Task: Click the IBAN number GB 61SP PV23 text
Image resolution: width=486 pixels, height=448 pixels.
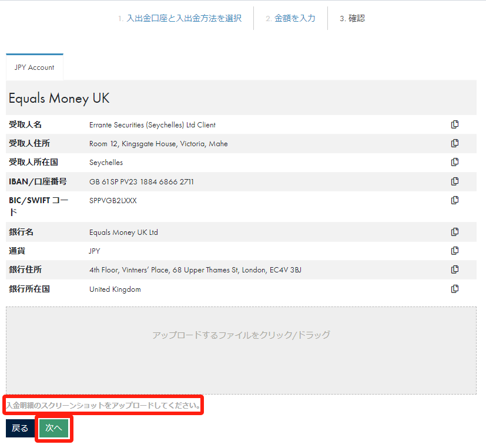Action: (x=141, y=182)
